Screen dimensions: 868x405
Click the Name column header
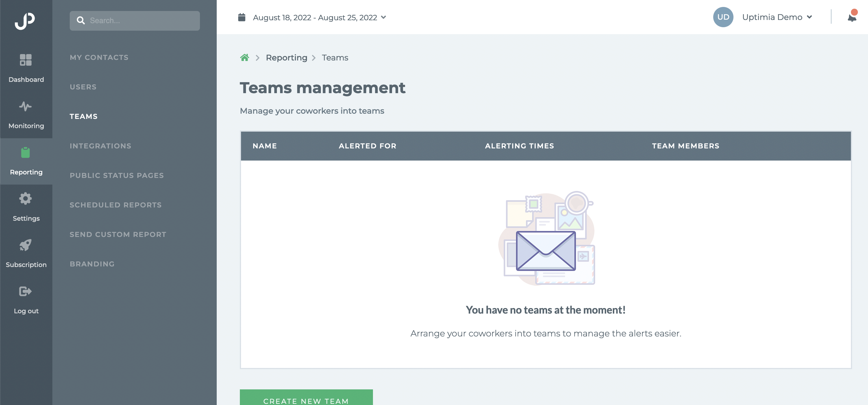tap(265, 146)
